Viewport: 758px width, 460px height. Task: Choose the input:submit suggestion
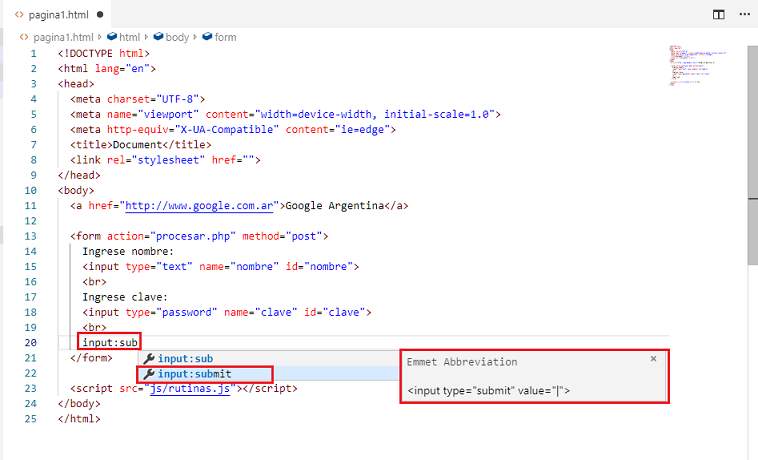tap(268, 374)
